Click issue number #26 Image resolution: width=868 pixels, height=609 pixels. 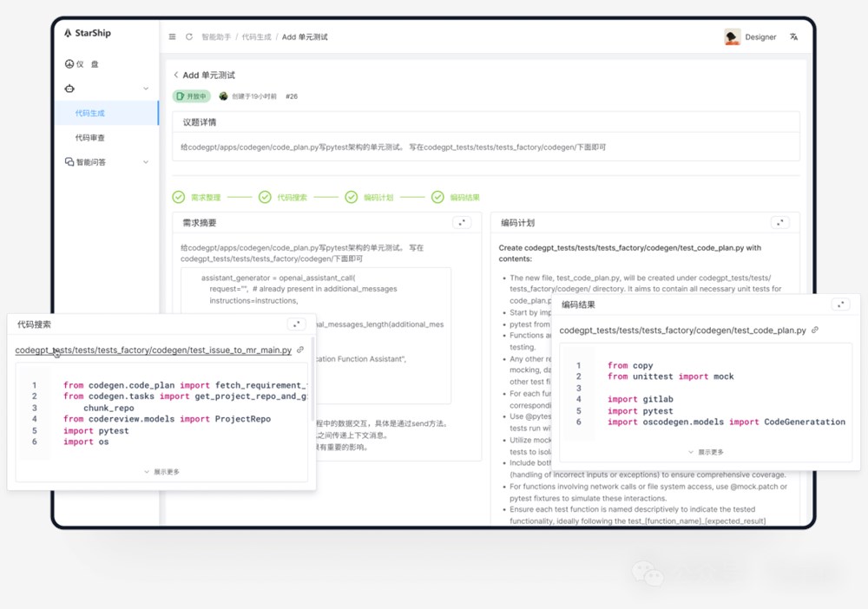click(x=292, y=96)
